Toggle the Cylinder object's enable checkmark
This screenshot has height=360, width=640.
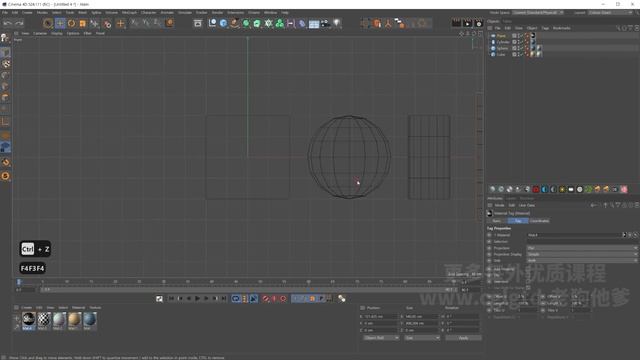521,42
